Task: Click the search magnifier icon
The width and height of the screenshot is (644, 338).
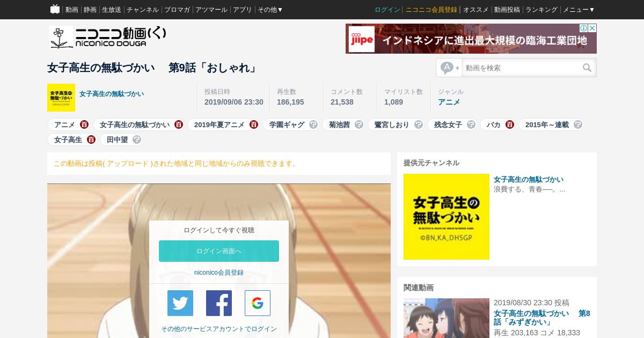Action: (x=587, y=68)
